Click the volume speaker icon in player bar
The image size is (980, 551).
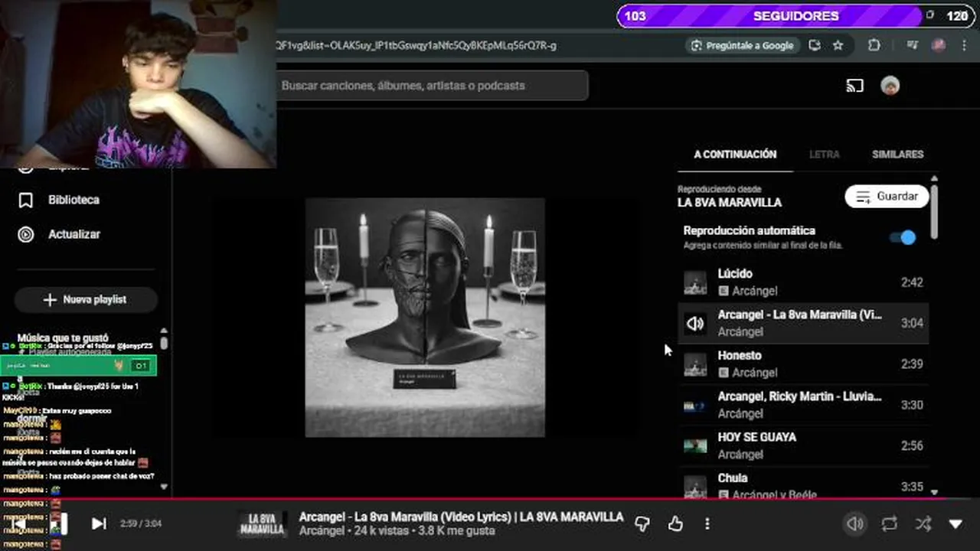point(854,523)
